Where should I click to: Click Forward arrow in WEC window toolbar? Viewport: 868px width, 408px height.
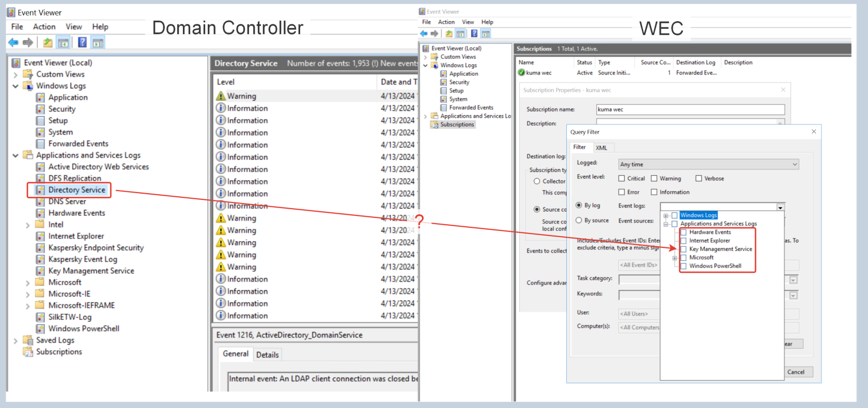coord(435,34)
